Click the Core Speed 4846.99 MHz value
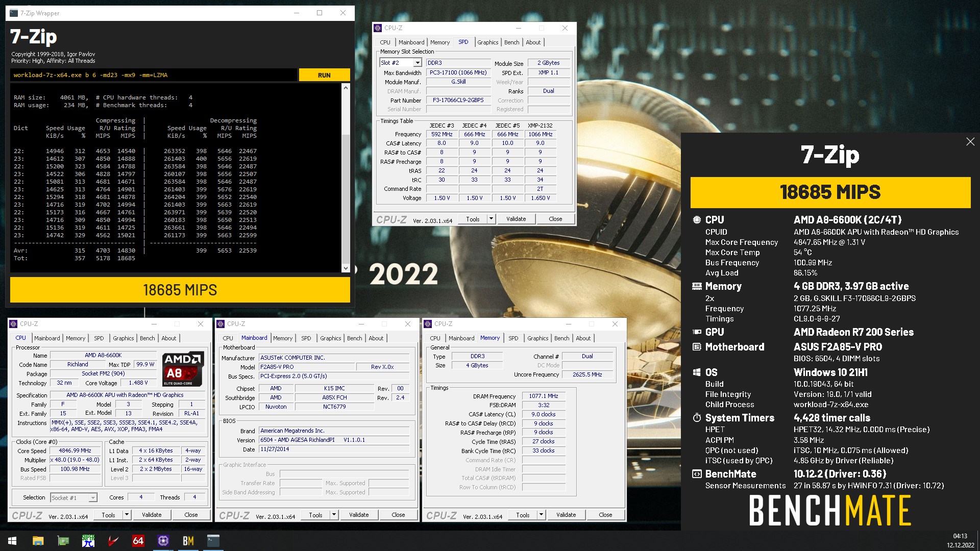This screenshot has height=551, width=980. click(x=75, y=451)
